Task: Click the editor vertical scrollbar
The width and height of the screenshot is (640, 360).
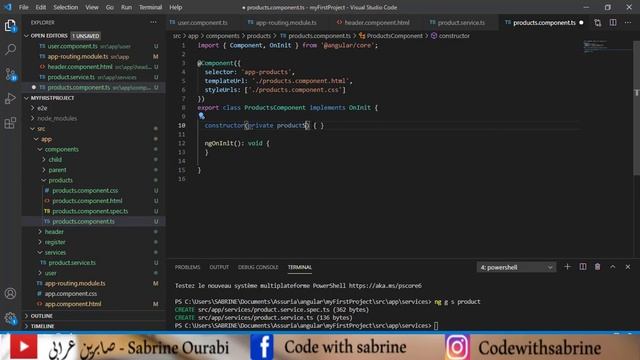Action: 636,108
